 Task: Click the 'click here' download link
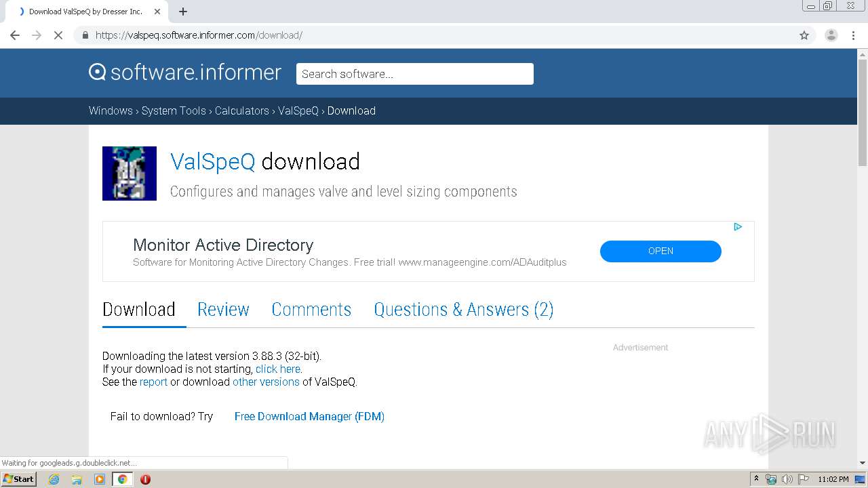coord(278,369)
